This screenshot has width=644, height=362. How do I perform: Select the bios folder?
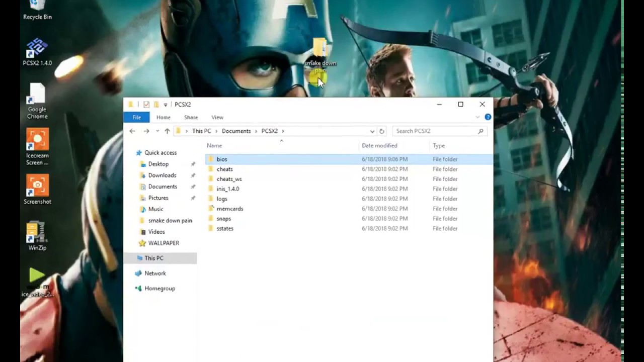point(221,159)
